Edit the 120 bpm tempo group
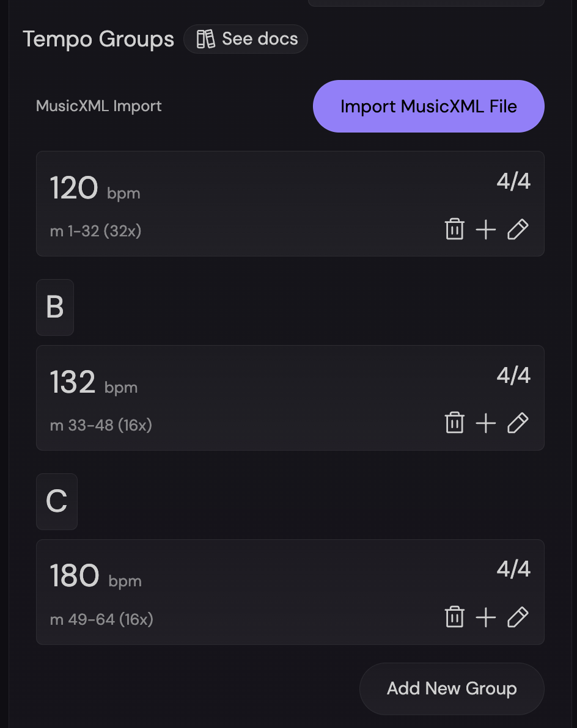Image resolution: width=577 pixels, height=728 pixels. tap(518, 229)
